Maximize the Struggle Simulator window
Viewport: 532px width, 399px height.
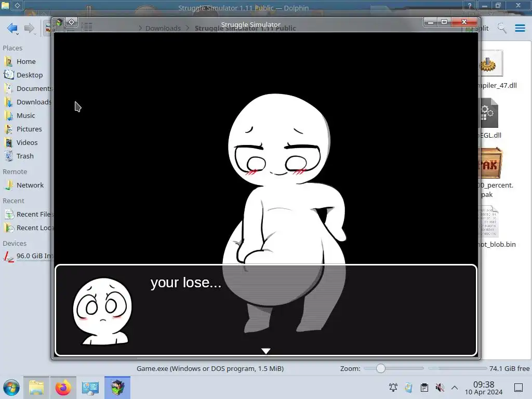point(444,22)
